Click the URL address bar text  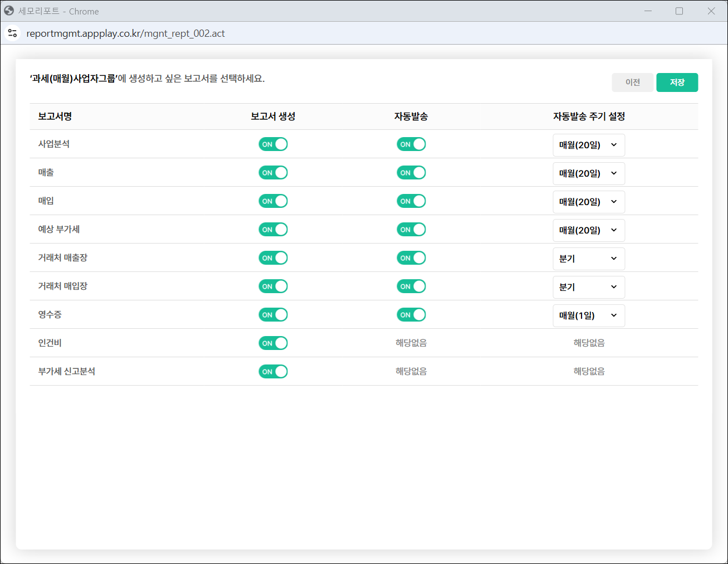tap(126, 33)
